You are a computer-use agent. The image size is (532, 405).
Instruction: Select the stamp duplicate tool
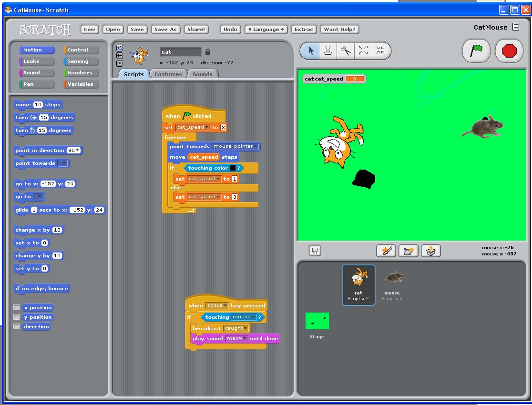[328, 51]
